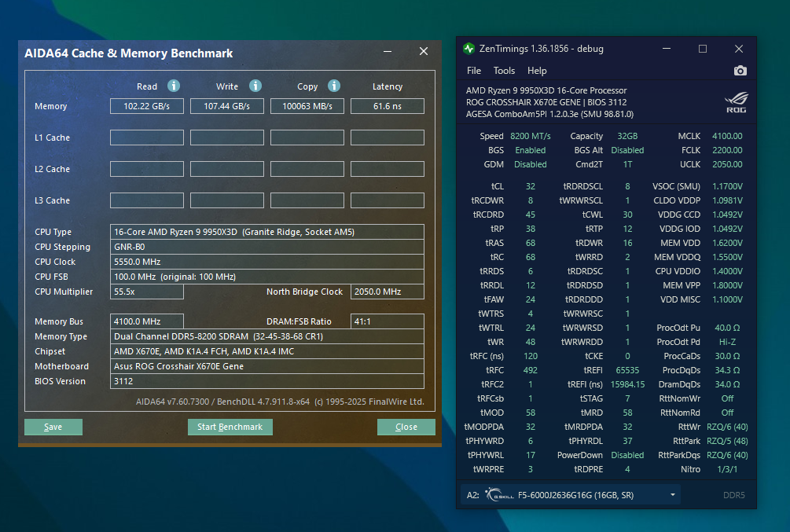Click the Save button in AIDA64
Screen dimensions: 790x532
tap(53, 427)
